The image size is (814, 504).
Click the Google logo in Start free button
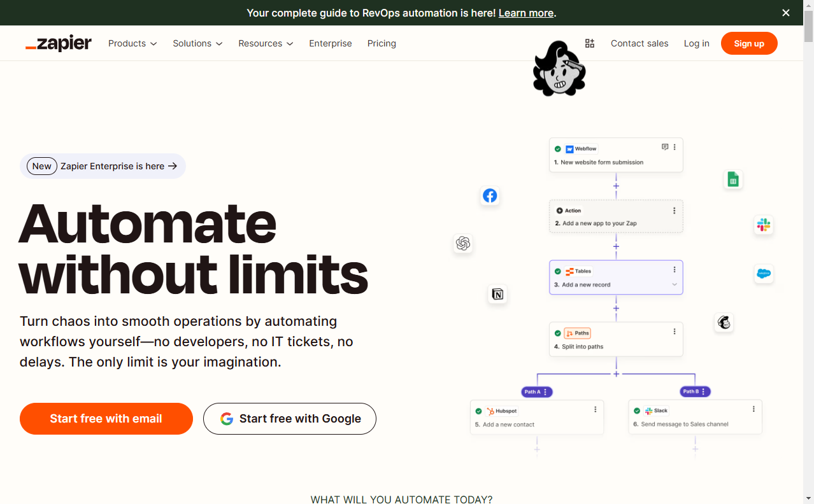coord(227,419)
